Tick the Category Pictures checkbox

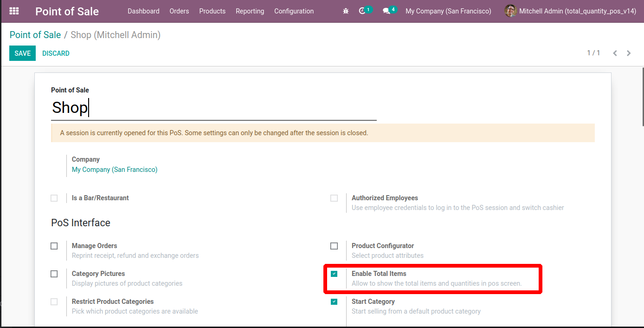click(54, 274)
